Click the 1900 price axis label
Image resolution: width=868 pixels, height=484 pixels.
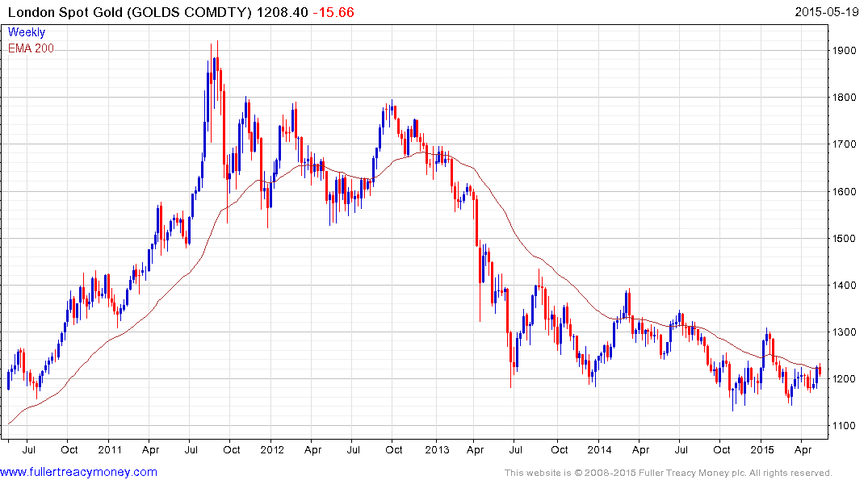845,50
